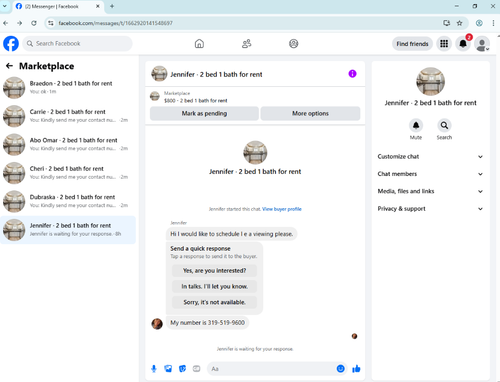This screenshot has height=382, width=500.
Task: Open Abo Omar conversation
Action: [x=68, y=144]
